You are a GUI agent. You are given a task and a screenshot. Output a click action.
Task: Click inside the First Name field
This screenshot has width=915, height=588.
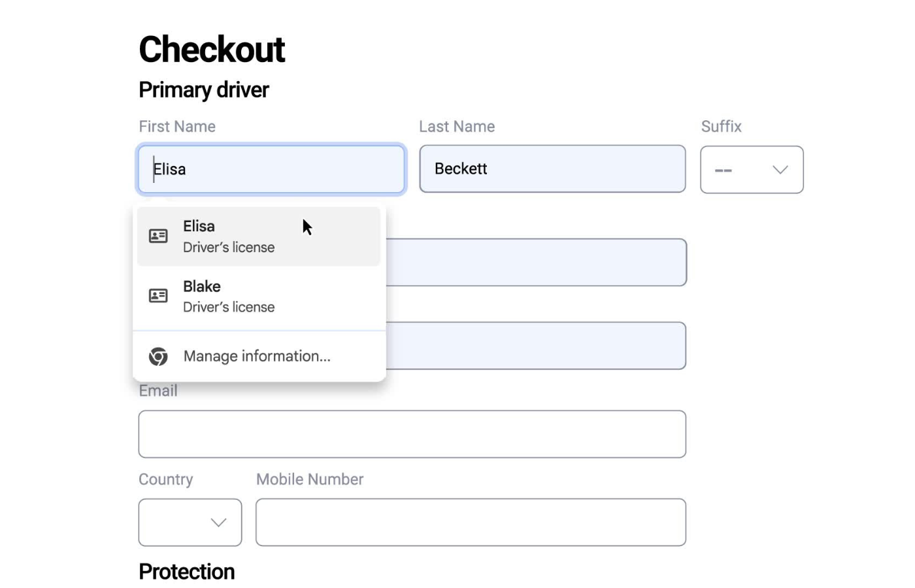click(271, 169)
